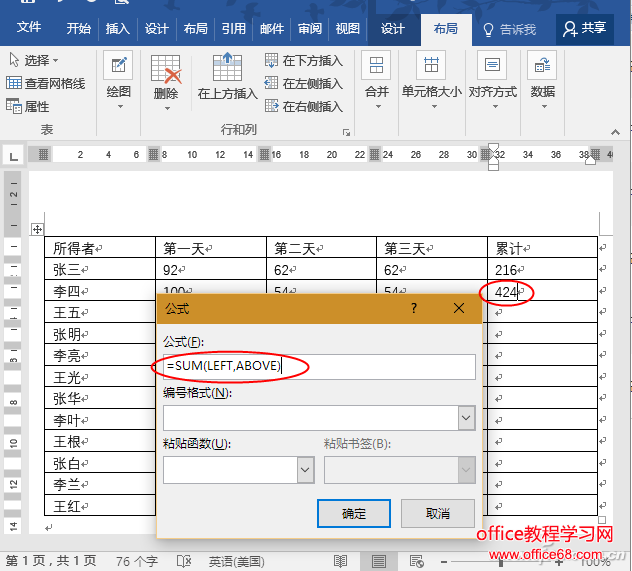
Task: Click 取消 in the formula dialog
Action: pyautogui.click(x=438, y=513)
